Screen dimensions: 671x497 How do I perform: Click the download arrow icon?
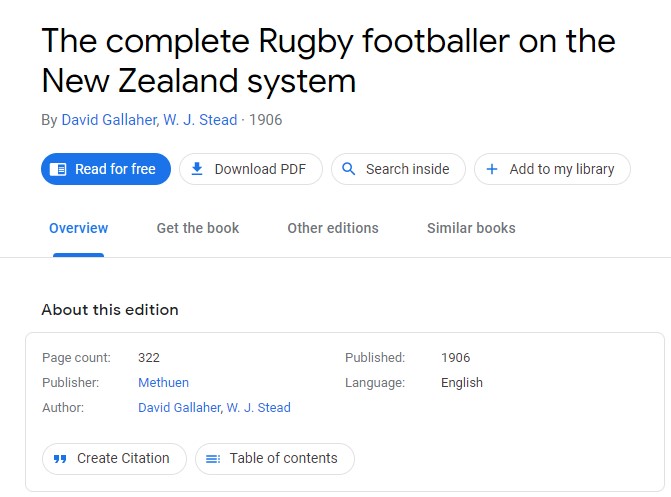click(197, 169)
